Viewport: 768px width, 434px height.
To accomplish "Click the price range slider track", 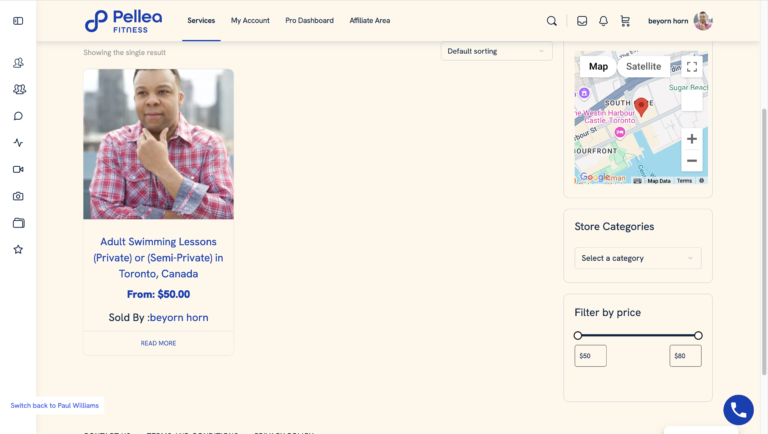I will (x=638, y=336).
